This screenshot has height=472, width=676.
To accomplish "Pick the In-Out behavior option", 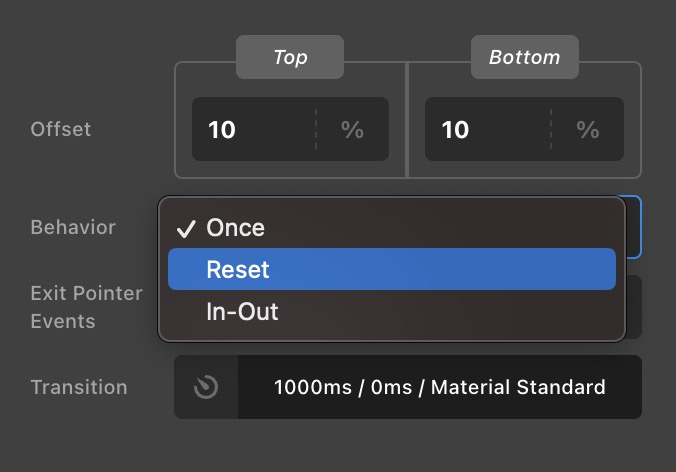I will click(x=242, y=312).
